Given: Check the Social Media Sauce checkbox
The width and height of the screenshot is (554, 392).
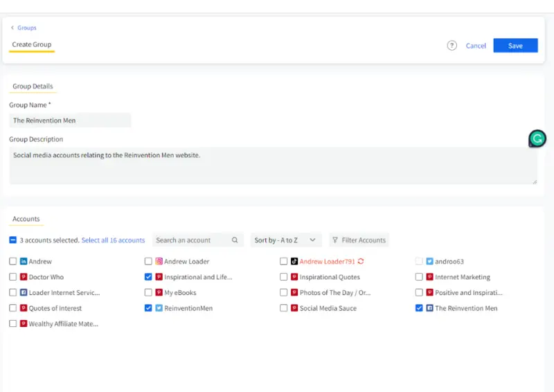Looking at the screenshot, I should pos(284,308).
